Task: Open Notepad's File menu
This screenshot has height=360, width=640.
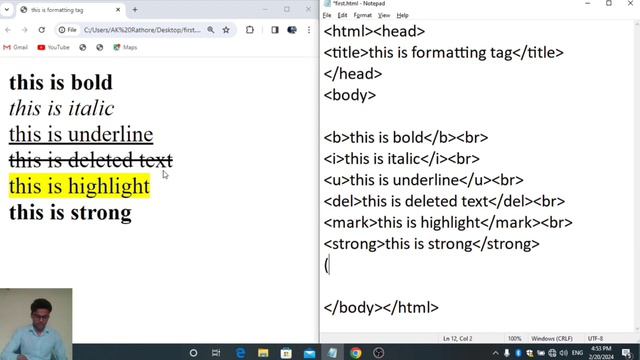Action: 327,16
